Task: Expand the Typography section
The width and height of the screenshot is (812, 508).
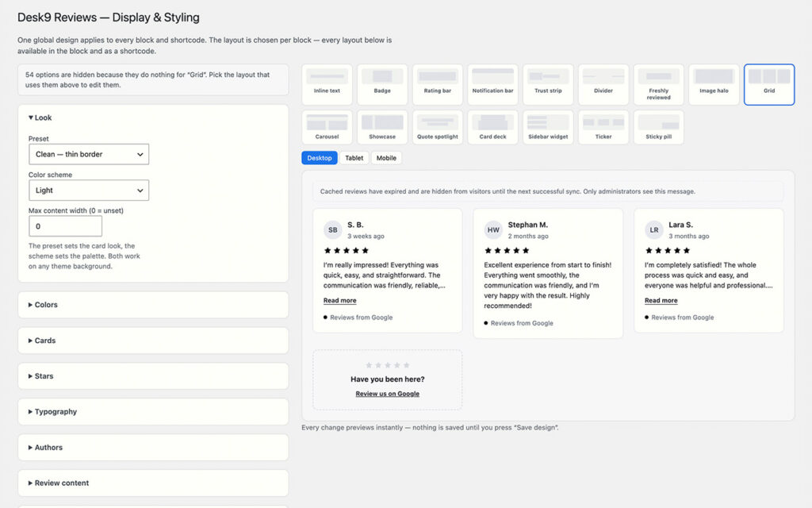Action: (153, 412)
